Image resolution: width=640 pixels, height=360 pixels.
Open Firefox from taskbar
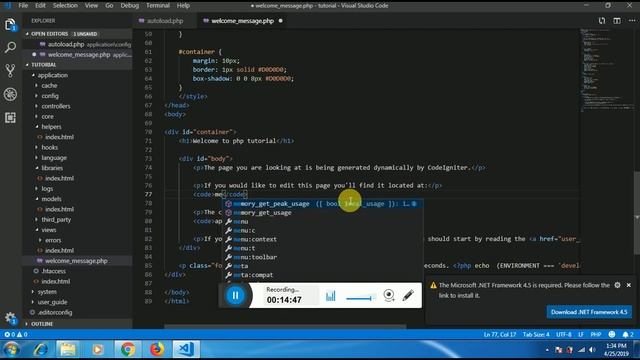pyautogui.click(x=157, y=349)
